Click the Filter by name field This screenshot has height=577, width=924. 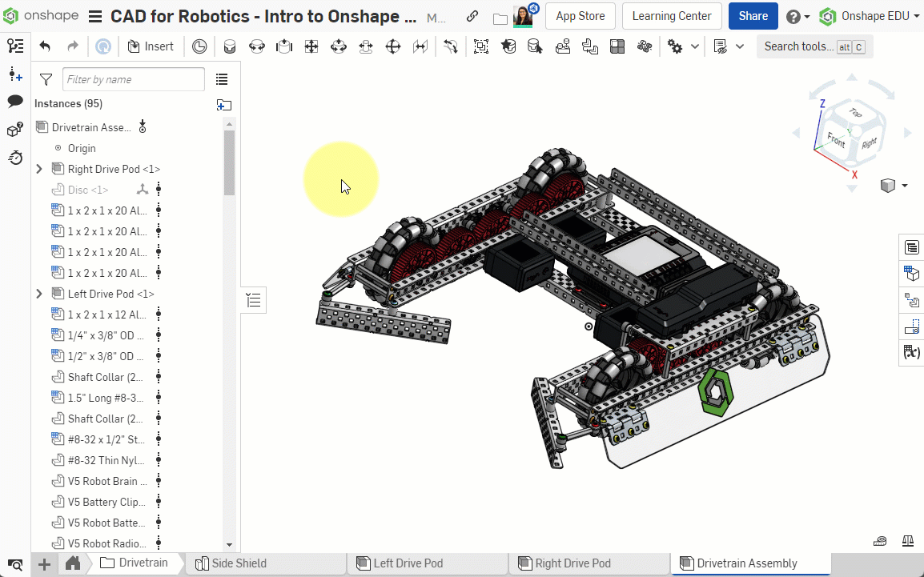click(x=133, y=79)
